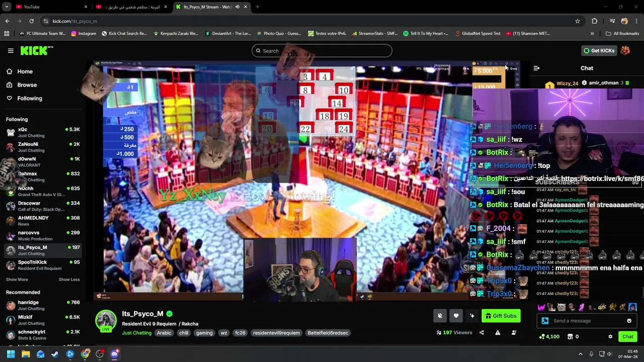Click into the Send a message field
Image resolution: width=644 pixels, height=362 pixels.
click(x=587, y=321)
